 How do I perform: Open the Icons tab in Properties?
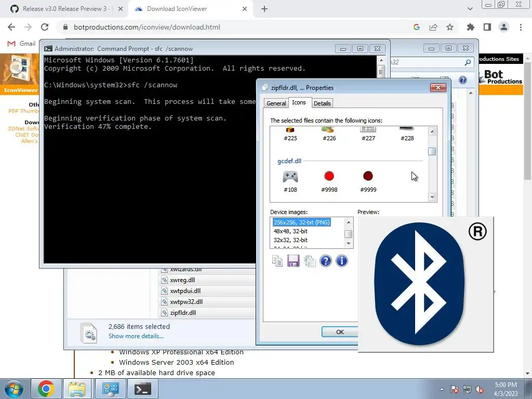click(299, 102)
